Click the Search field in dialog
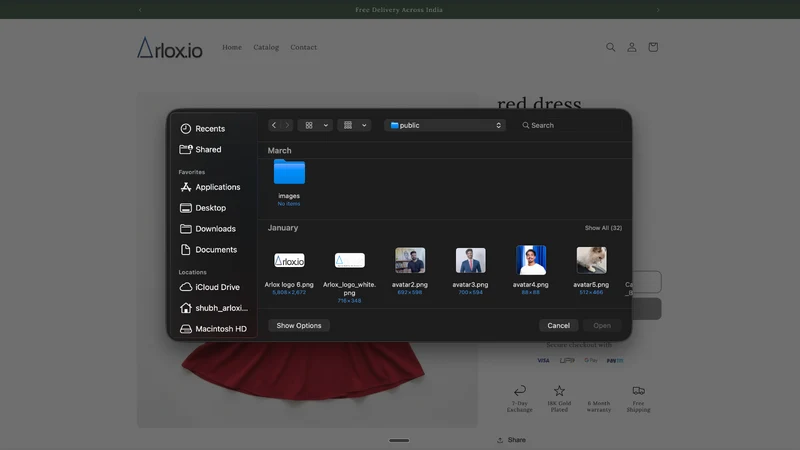Image resolution: width=800 pixels, height=450 pixels. [x=570, y=125]
